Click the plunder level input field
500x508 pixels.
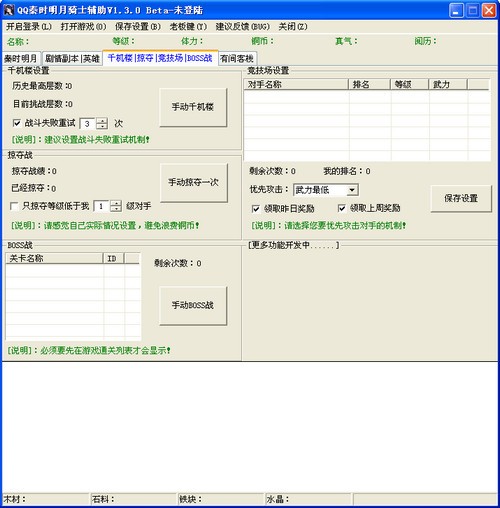pyautogui.click(x=102, y=207)
